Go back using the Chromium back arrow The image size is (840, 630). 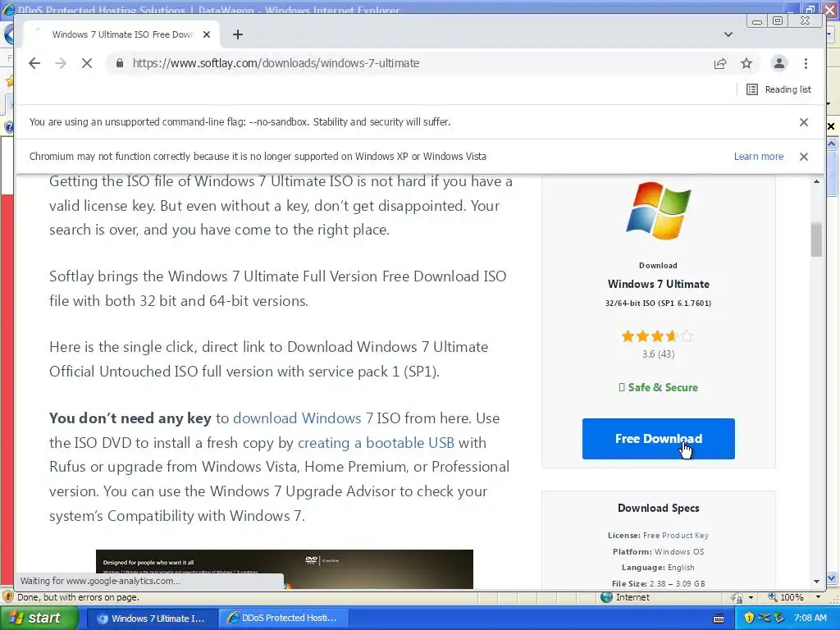34,63
